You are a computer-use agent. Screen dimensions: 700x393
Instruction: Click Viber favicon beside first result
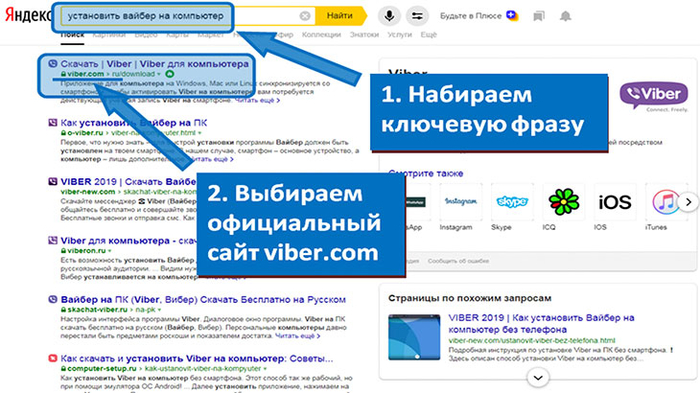[x=53, y=63]
